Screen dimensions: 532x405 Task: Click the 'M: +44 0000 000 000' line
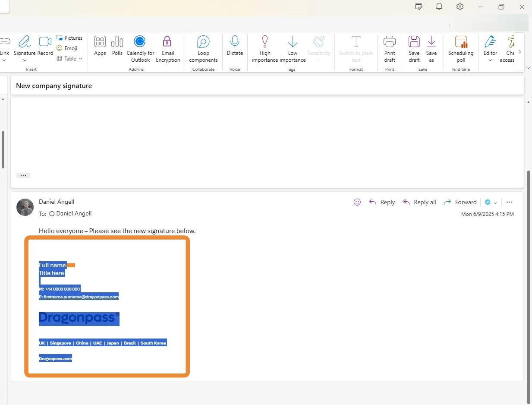point(60,289)
